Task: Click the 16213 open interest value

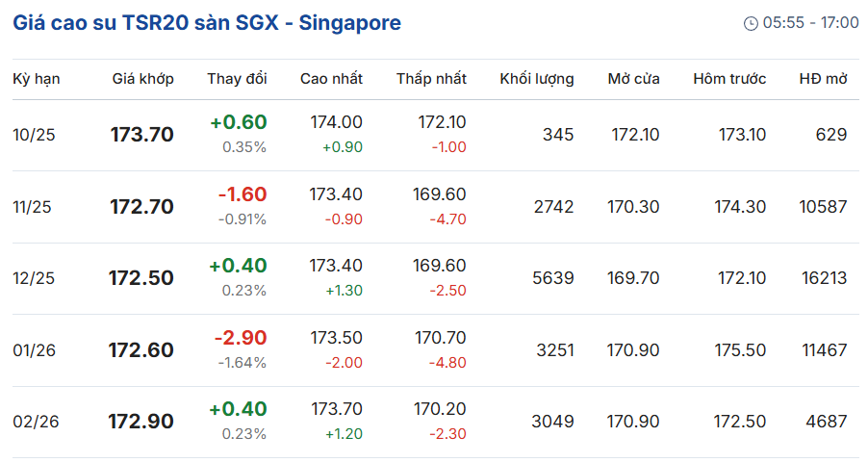Action: point(823,278)
